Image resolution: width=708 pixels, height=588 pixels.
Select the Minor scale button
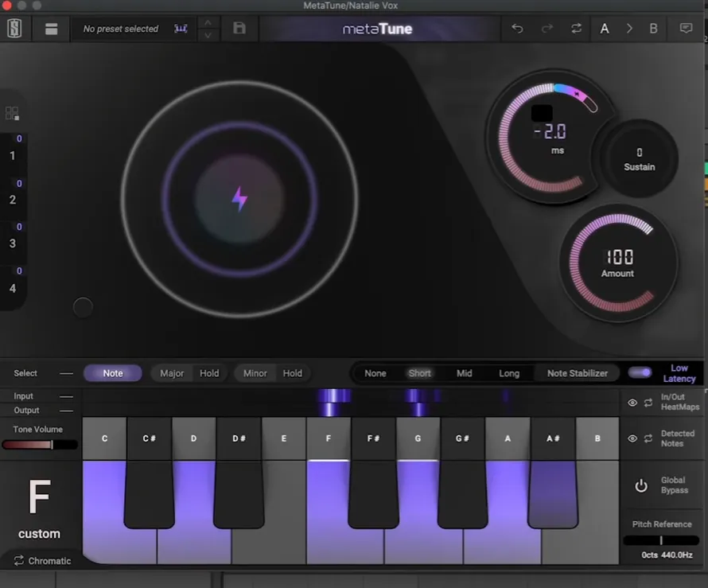(x=255, y=373)
